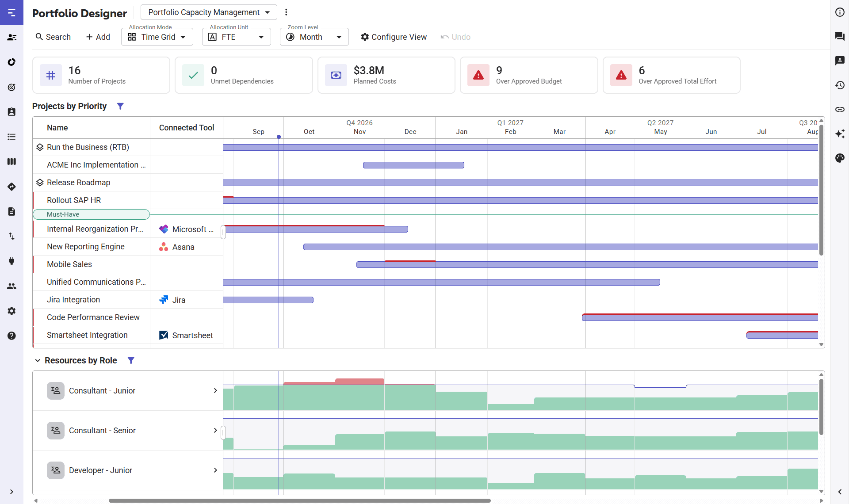Open the comments chat icon

click(840, 36)
